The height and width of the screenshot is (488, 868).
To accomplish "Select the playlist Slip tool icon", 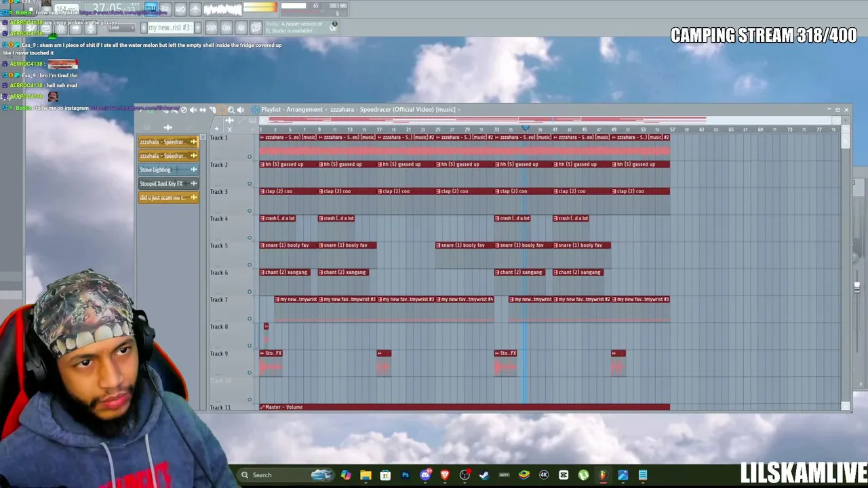I will click(203, 110).
